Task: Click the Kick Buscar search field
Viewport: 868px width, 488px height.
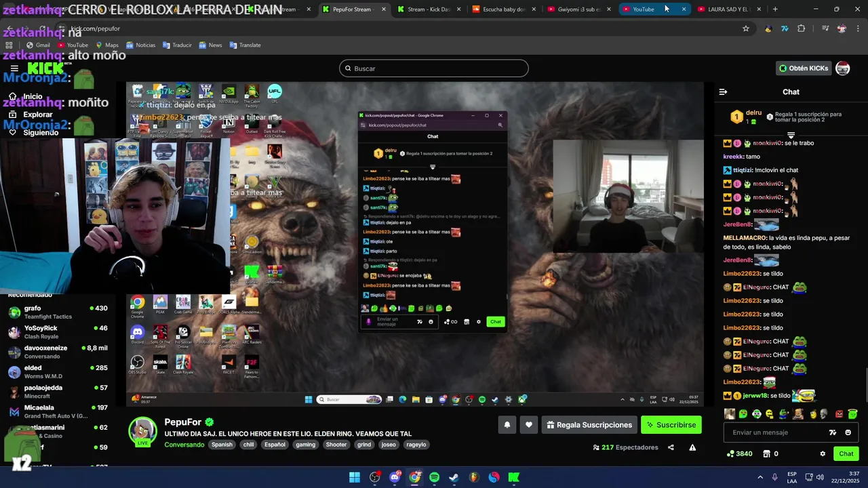Action: click(434, 68)
